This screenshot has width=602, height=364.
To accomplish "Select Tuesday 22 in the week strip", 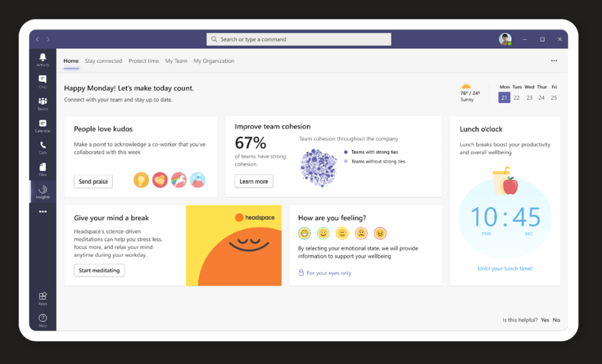I will [517, 97].
